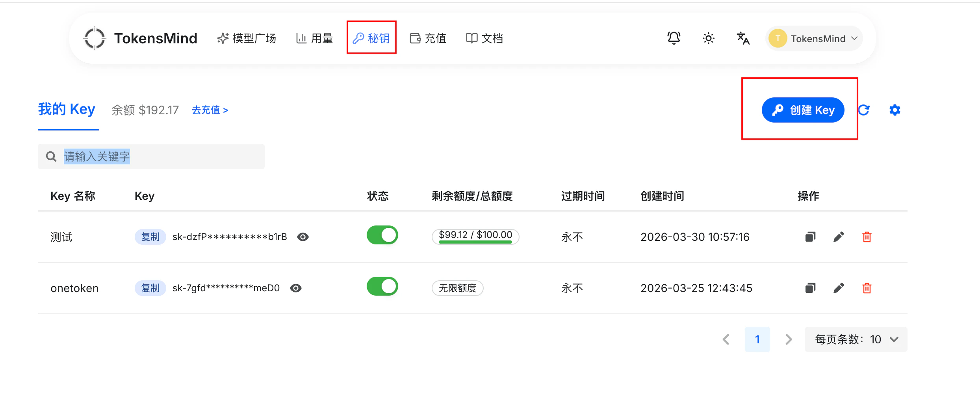This screenshot has width=980, height=406.
Task: Open the 用量 usage nav item
Action: coord(314,38)
